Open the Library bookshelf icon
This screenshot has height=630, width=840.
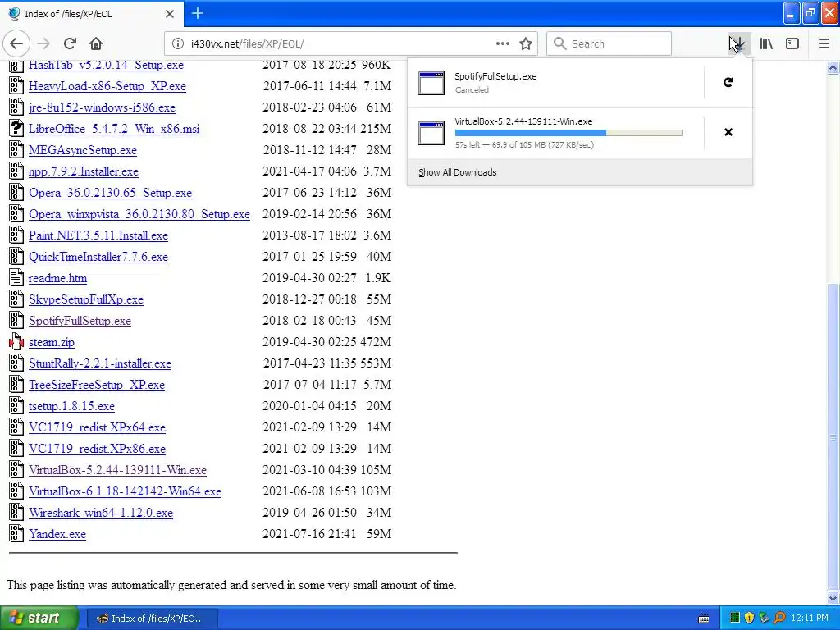[766, 43]
